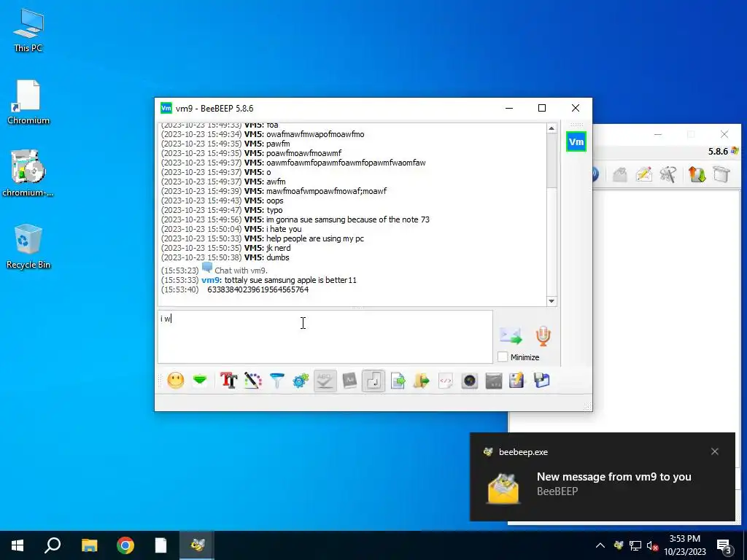747x560 pixels.
Task: Click the save with pencil floppy icon
Action: [x=517, y=381]
